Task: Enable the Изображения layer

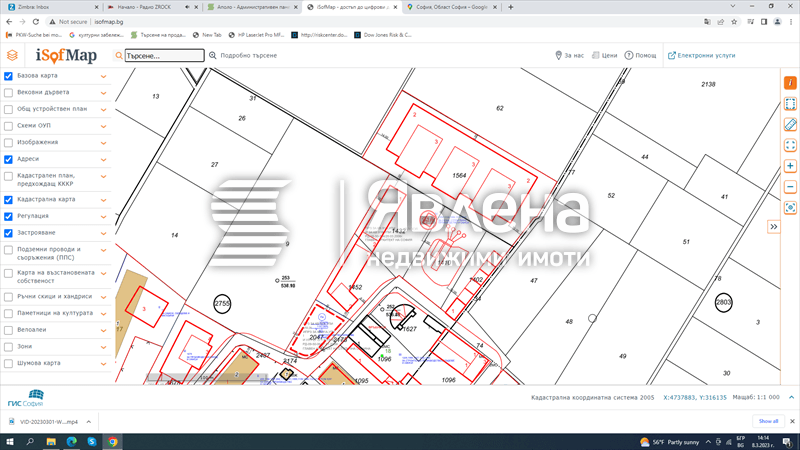Action: pyautogui.click(x=8, y=143)
